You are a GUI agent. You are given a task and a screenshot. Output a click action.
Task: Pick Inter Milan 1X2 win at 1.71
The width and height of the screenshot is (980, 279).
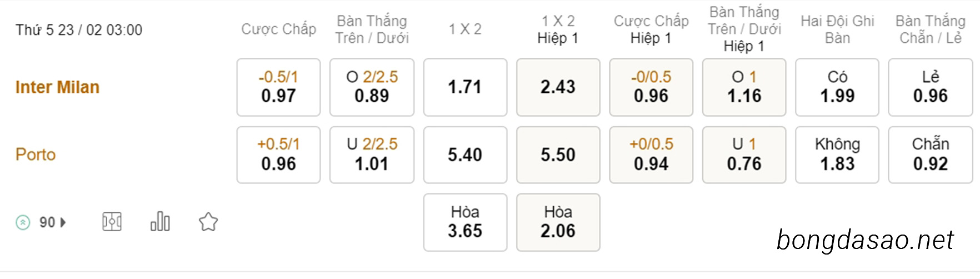coord(465,87)
